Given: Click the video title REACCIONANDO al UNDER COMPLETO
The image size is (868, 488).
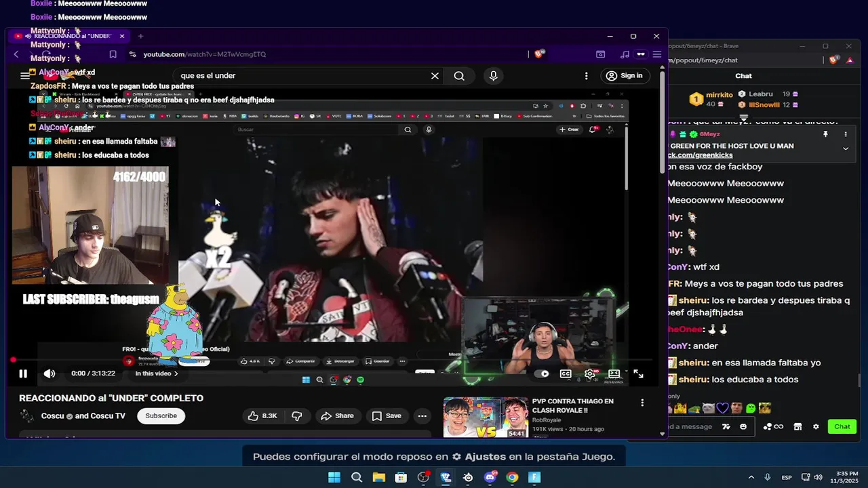Looking at the screenshot, I should 111,399.
